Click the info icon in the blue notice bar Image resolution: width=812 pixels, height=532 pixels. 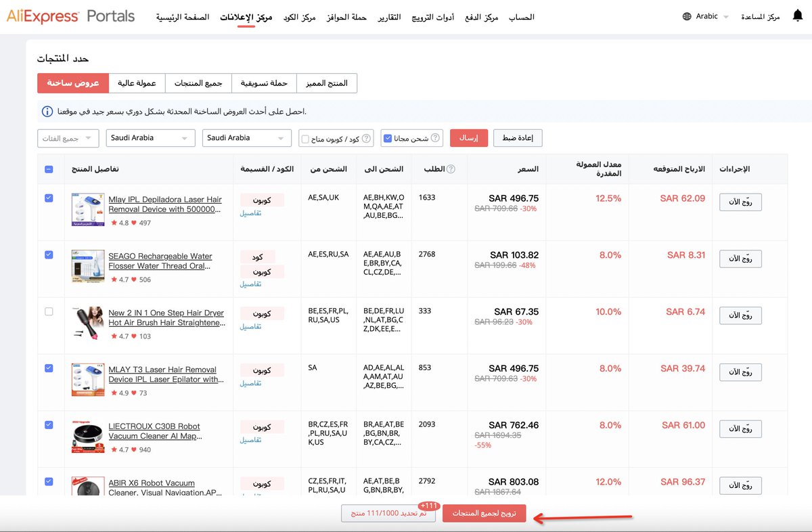click(47, 111)
